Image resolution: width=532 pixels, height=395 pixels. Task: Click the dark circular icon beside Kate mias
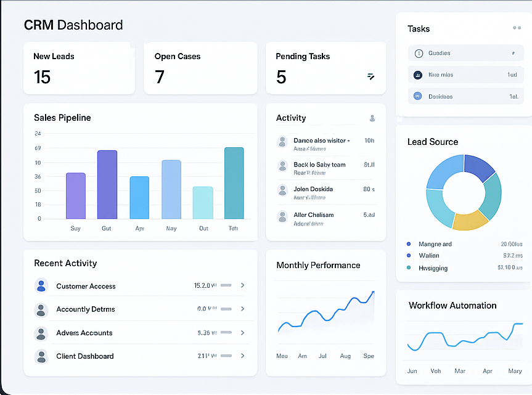pos(419,75)
